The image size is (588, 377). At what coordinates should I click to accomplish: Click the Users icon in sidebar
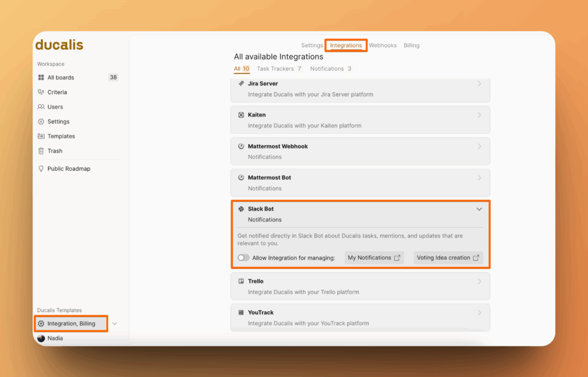coord(41,107)
